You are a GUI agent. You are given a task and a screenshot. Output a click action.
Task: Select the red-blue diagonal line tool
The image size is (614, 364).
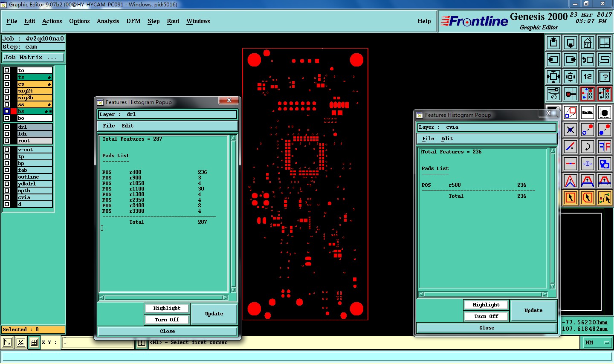(571, 147)
